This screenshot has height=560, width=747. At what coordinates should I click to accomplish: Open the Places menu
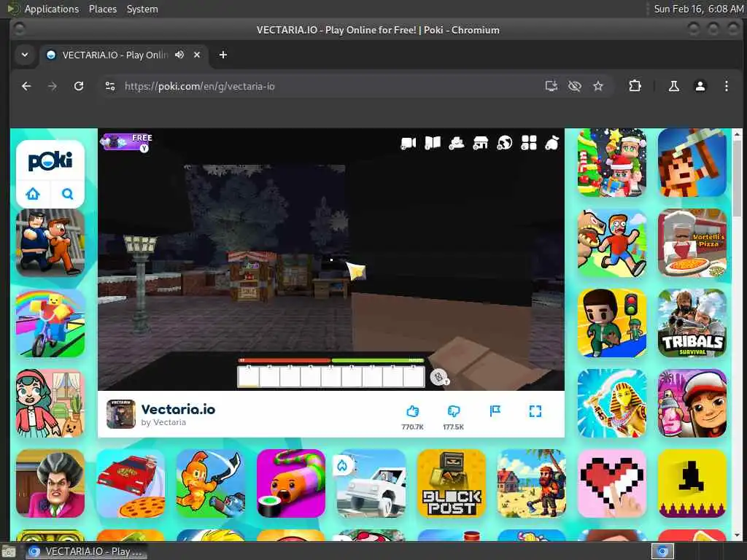[103, 9]
